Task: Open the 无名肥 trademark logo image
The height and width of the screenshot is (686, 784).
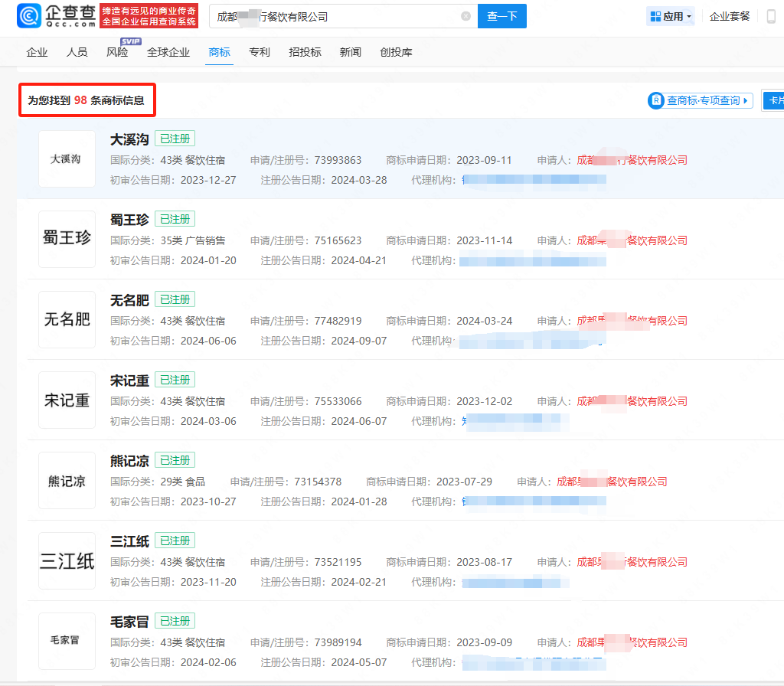Action: tap(67, 319)
